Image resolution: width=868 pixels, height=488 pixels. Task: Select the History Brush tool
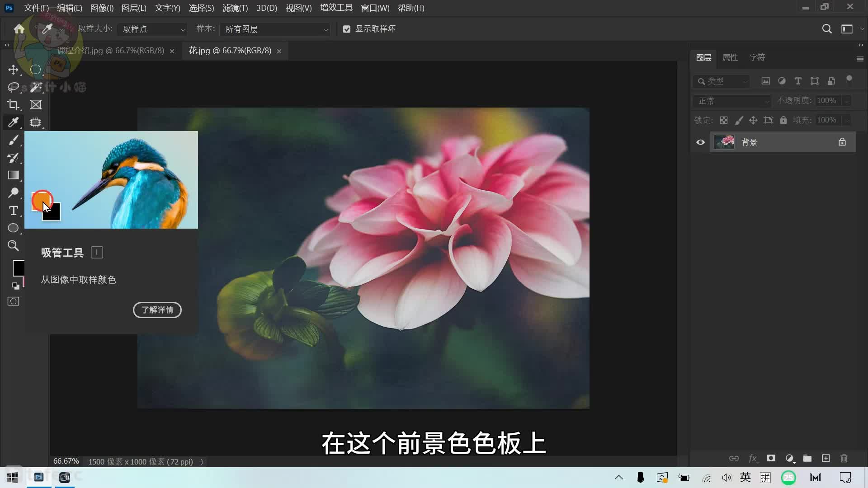[13, 158]
